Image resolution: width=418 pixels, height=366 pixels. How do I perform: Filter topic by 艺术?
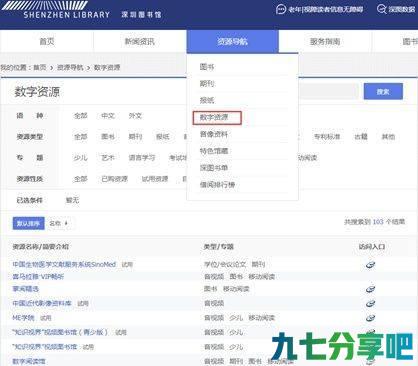[x=108, y=158]
